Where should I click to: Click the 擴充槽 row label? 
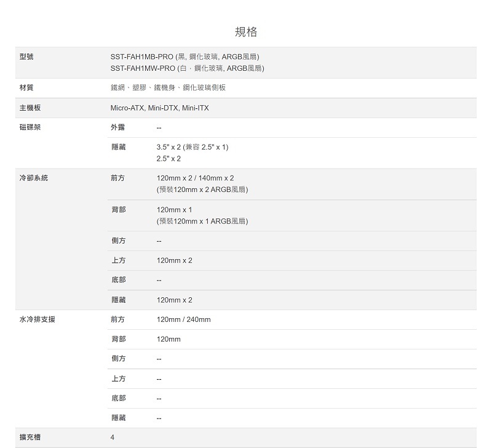30,438
